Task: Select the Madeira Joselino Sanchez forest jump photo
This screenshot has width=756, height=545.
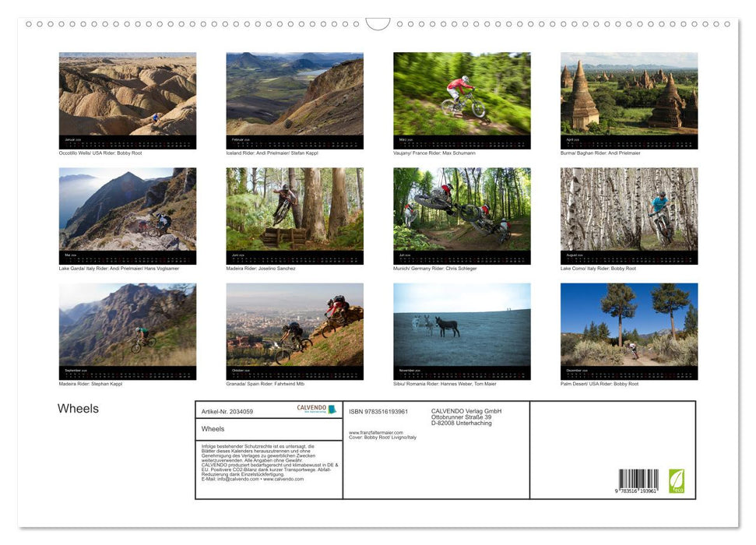Action: click(294, 209)
